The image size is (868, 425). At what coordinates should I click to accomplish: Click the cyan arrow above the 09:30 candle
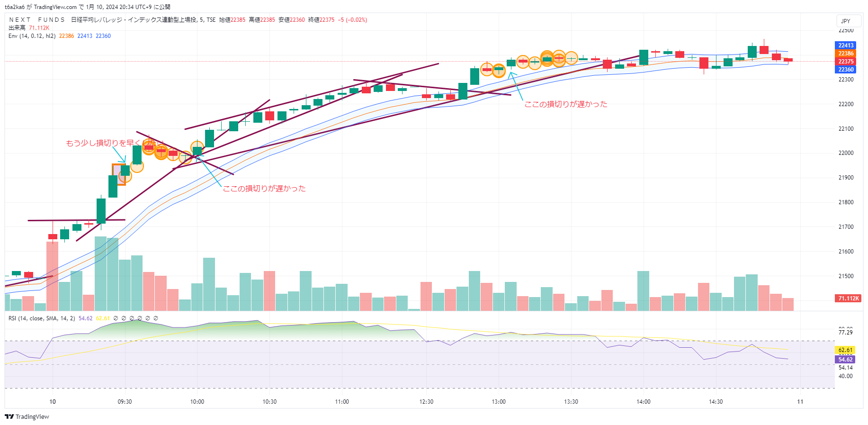click(x=119, y=155)
